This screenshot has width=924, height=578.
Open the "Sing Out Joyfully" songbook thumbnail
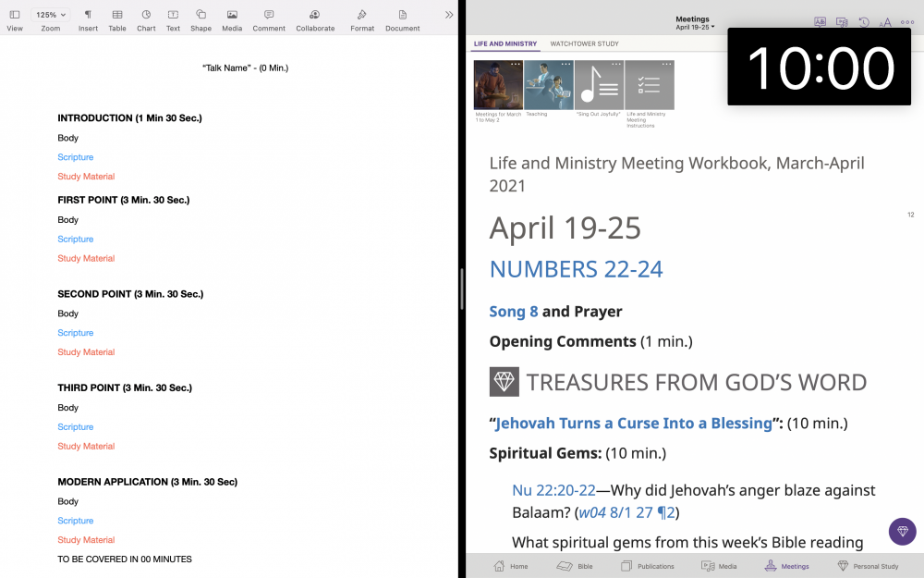(599, 86)
